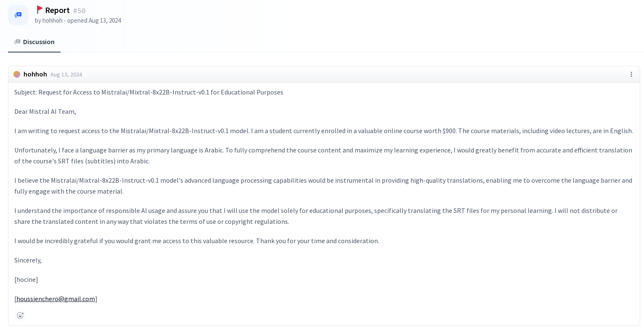Click the Dear Mistral AI Team greeting
644x328 pixels.
45,111
